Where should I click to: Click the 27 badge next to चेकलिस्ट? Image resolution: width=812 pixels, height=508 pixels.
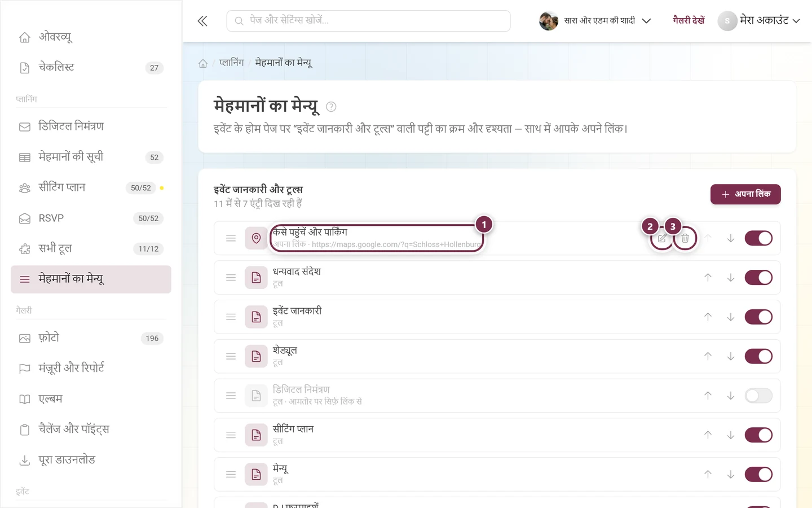(155, 68)
